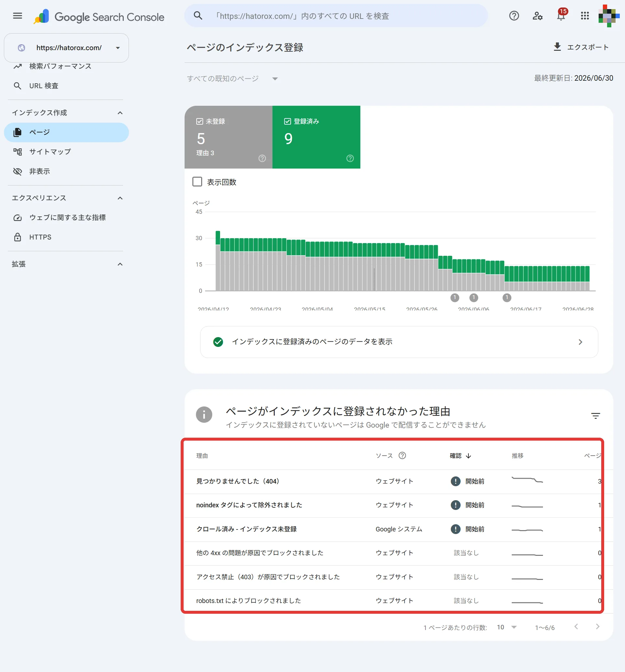Open URL 検査 in sidebar
Image resolution: width=625 pixels, height=672 pixels.
(x=66, y=86)
